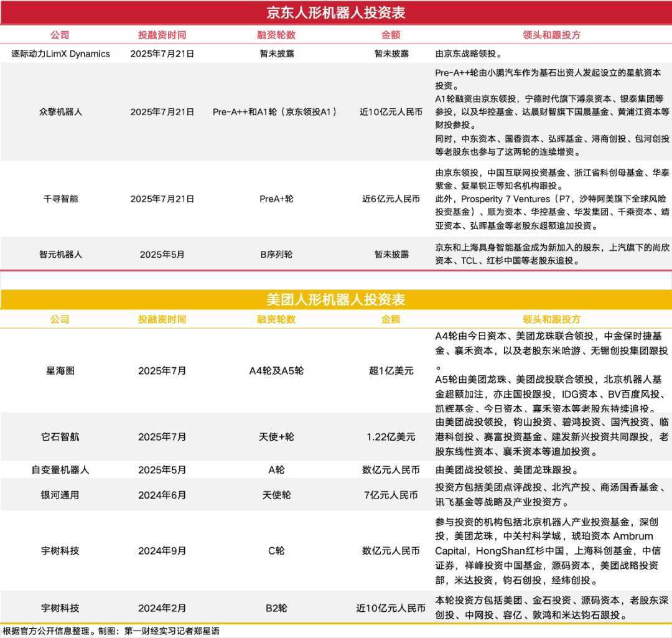Click the 千寻智能 company name
The height and width of the screenshot is (638, 672).
click(60, 199)
